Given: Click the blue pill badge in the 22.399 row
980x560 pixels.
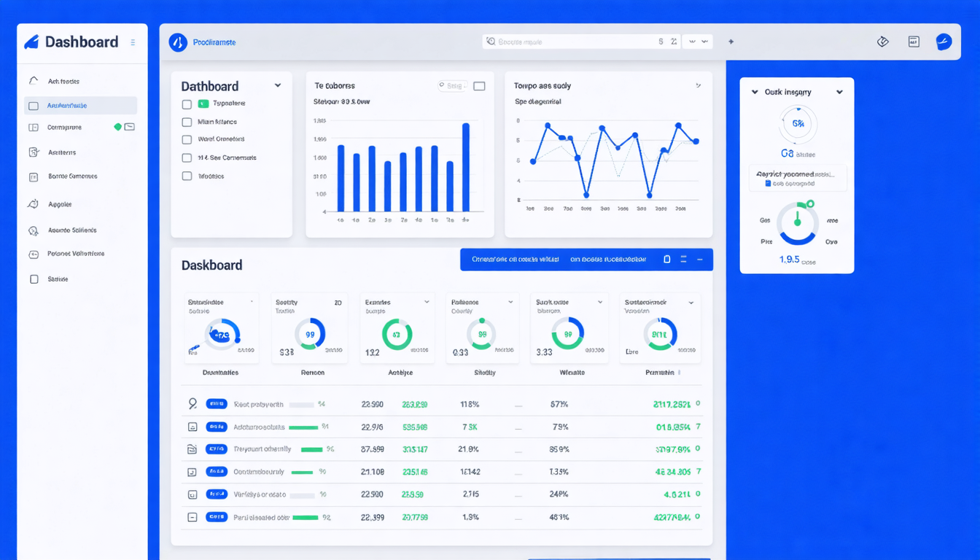Looking at the screenshot, I should pos(217,517).
